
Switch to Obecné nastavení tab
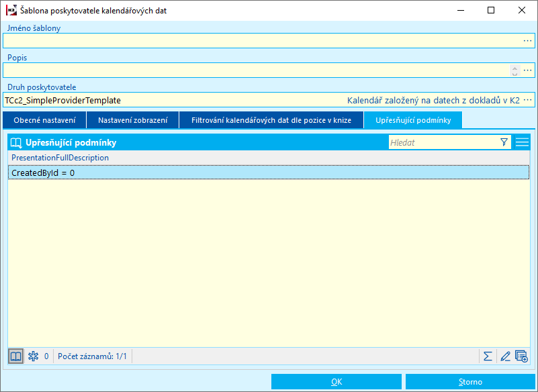44,120
